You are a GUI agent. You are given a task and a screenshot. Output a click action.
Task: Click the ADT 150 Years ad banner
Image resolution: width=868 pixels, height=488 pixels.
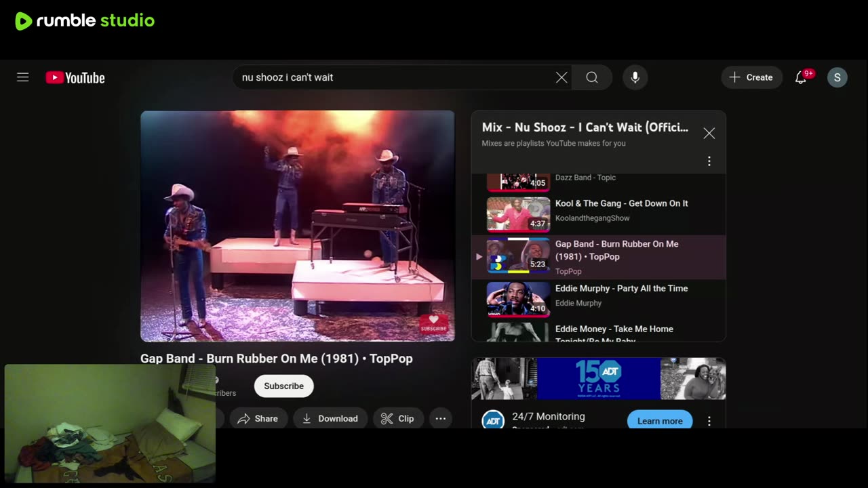[x=598, y=379]
